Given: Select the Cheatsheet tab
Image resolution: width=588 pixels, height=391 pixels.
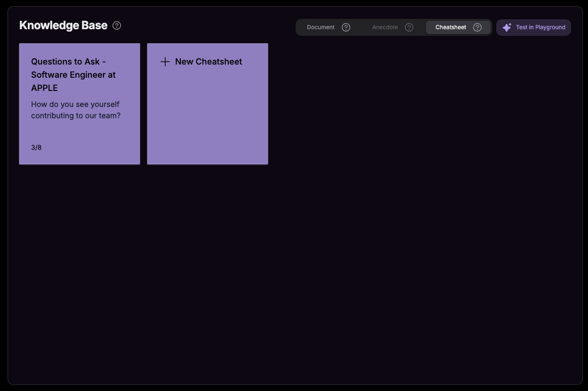Looking at the screenshot, I should pos(451,27).
